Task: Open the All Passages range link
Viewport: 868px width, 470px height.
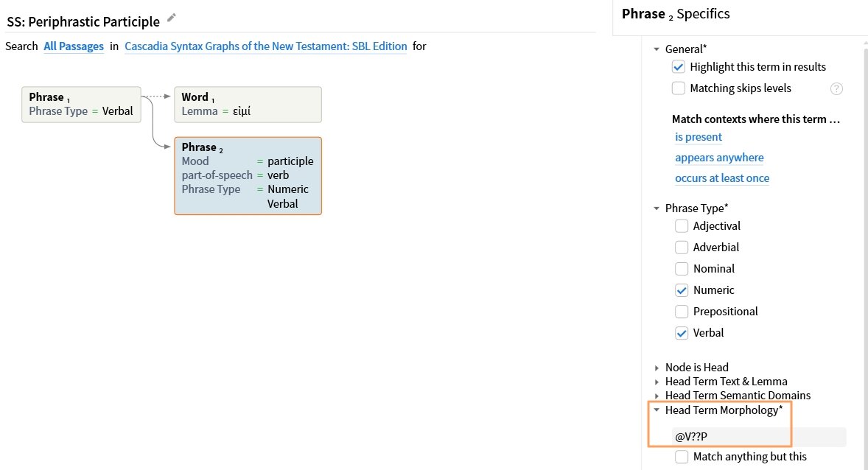Action: tap(74, 46)
